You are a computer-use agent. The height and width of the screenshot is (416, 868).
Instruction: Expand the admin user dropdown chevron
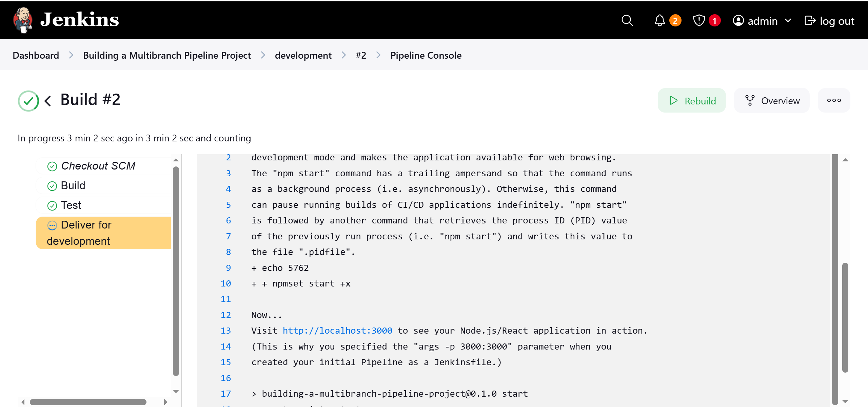click(x=788, y=20)
